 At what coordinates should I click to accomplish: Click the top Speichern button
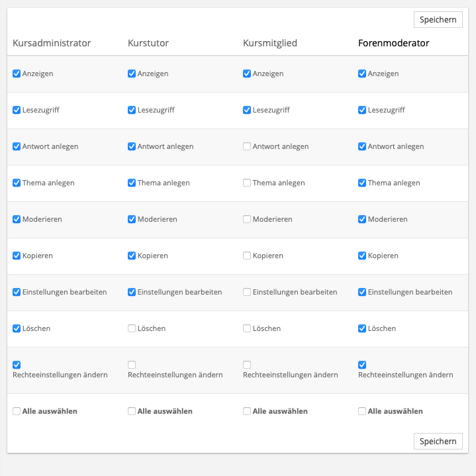pyautogui.click(x=438, y=19)
